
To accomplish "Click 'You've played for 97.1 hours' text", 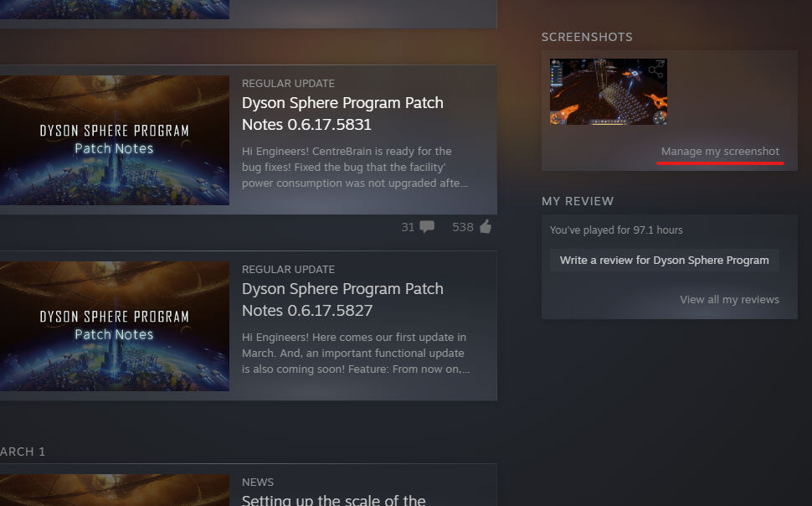I will [616, 230].
